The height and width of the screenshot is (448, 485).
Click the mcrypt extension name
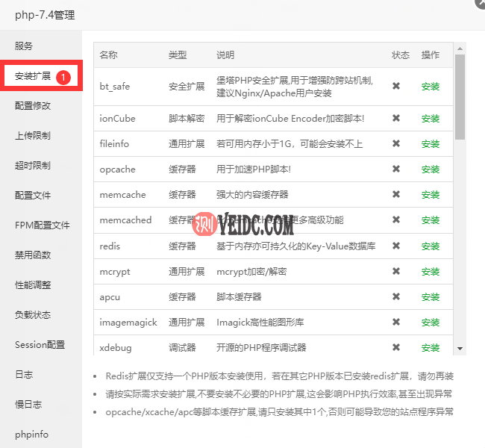click(115, 272)
